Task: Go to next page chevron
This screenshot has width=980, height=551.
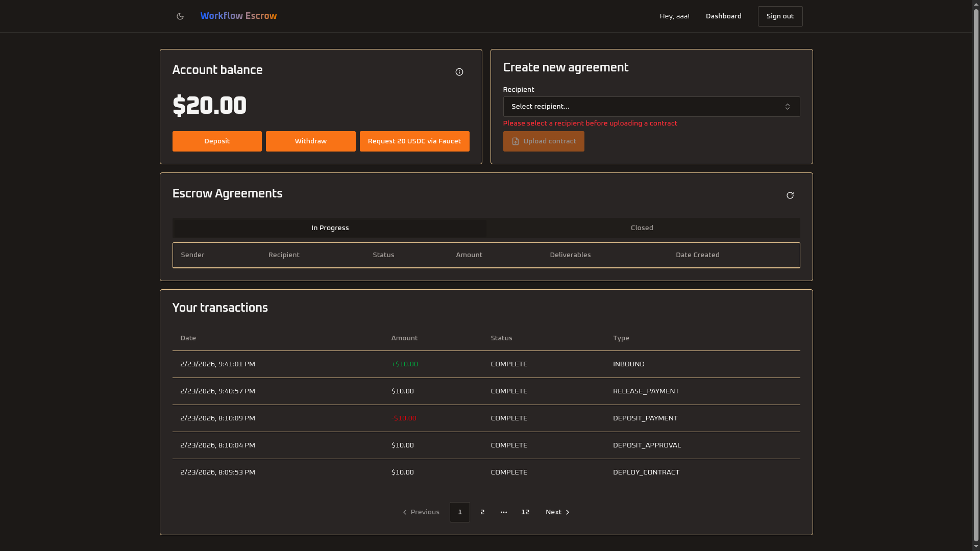Action: point(568,512)
